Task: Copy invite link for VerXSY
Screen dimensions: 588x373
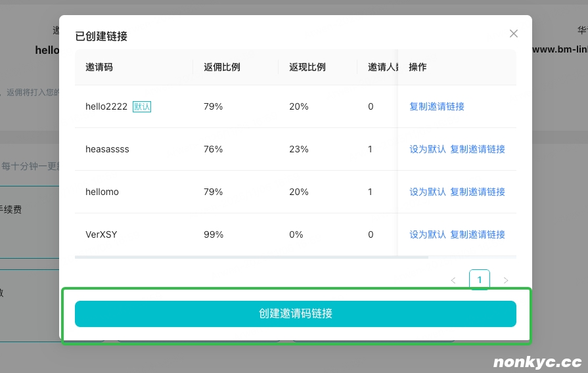Action: point(478,234)
